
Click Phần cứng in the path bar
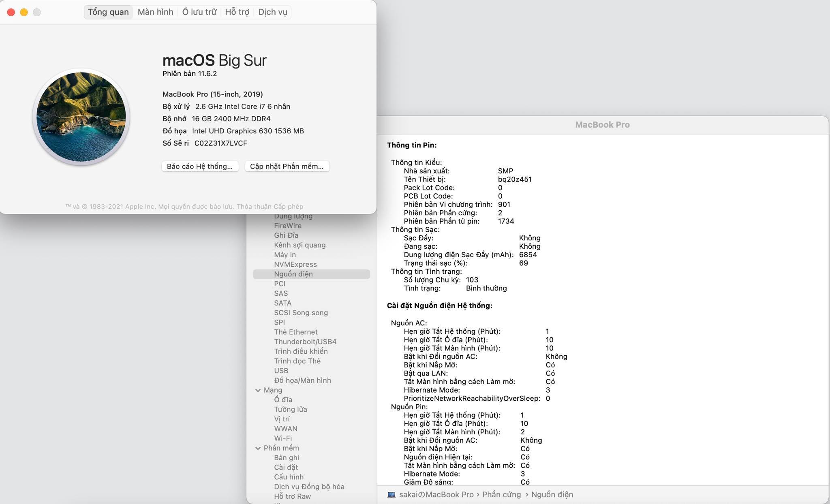pos(501,495)
